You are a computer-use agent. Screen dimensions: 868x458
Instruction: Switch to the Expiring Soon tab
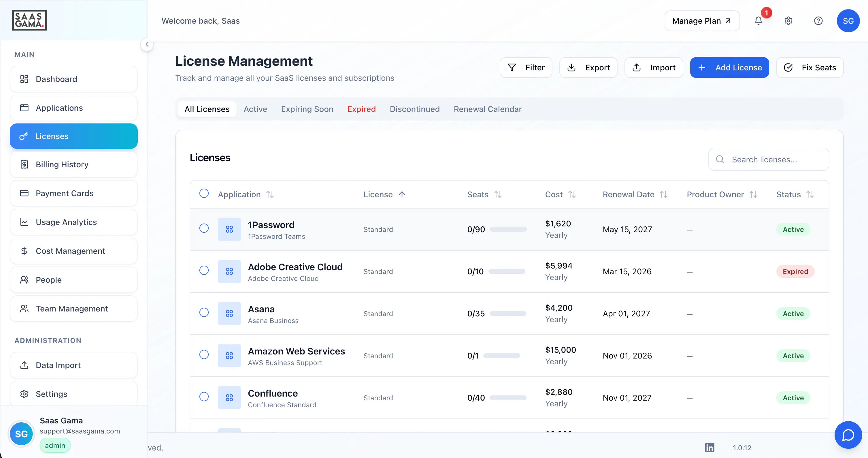(x=307, y=109)
